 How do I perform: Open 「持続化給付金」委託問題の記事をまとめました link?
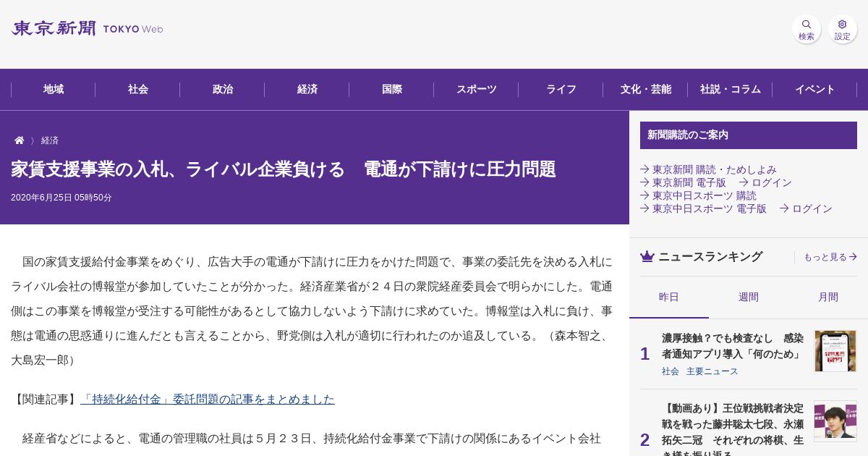point(208,399)
